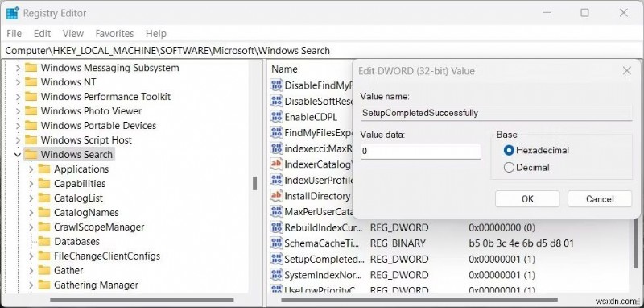
Task: Expand the CatalogNames subkey
Action: pos(31,213)
